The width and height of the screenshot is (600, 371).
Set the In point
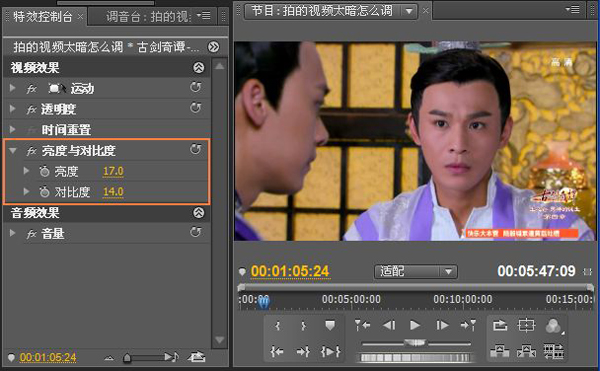pyautogui.click(x=278, y=326)
